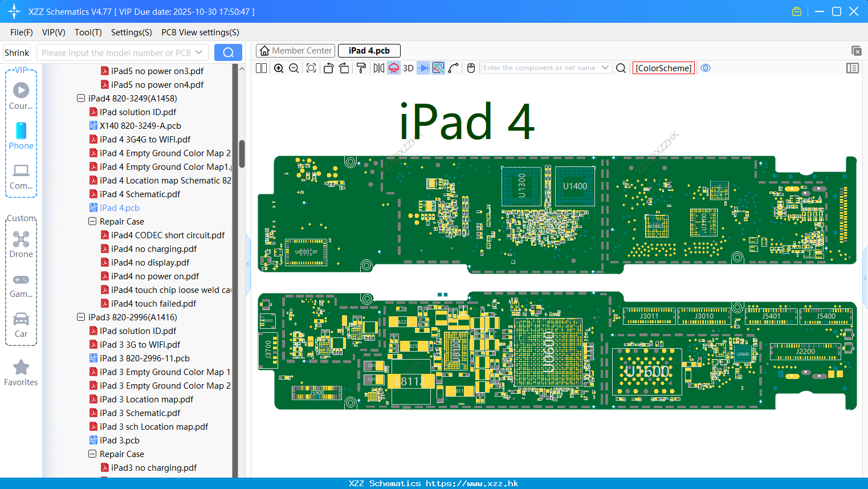868x489 pixels.
Task: Select connector J2200 on the board
Action: tap(805, 352)
